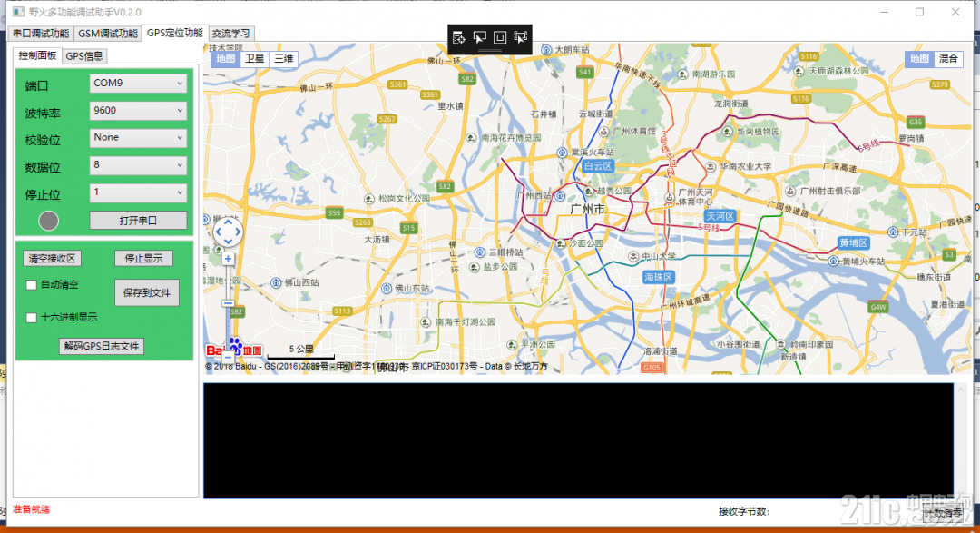The image size is (980, 533).
Task: Open the 停止位 1 dropdown
Action: click(x=138, y=192)
